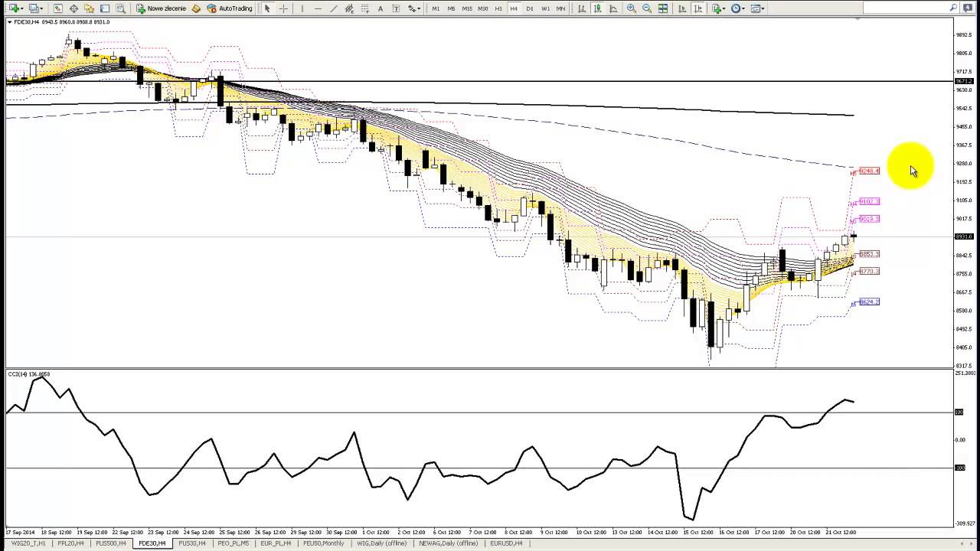Switch to the EURUSD,H4 chart tab

click(507, 543)
